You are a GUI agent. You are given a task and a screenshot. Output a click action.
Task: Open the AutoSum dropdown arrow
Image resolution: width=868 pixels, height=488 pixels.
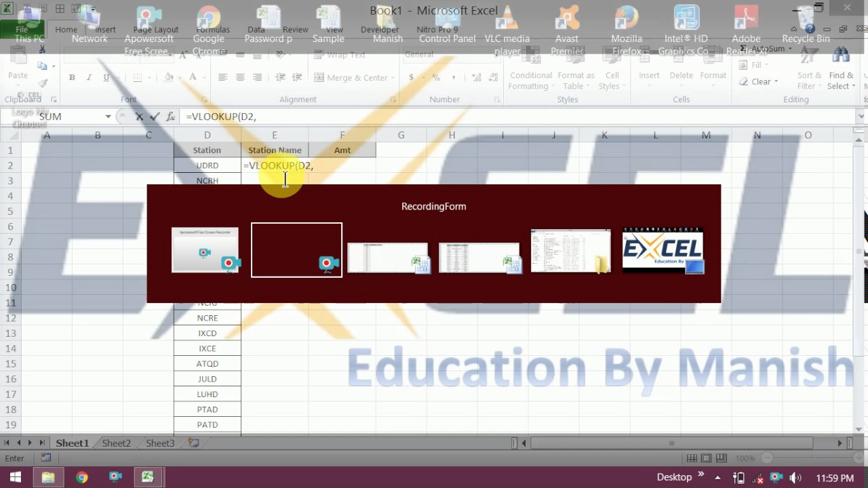(x=789, y=49)
